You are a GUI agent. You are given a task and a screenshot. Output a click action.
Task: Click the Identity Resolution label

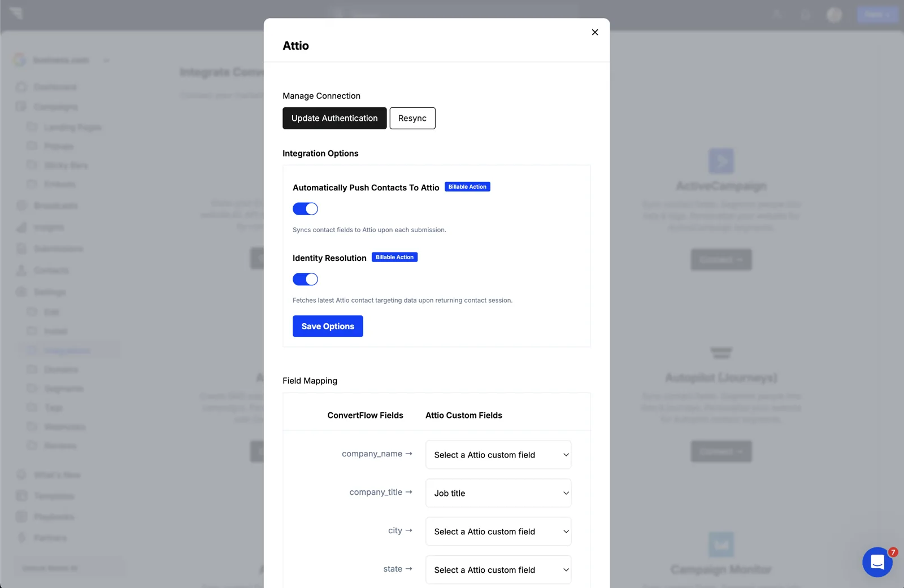click(329, 258)
